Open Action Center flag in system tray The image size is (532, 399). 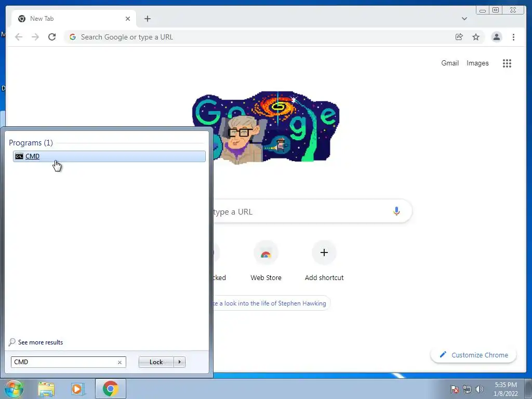click(x=454, y=389)
